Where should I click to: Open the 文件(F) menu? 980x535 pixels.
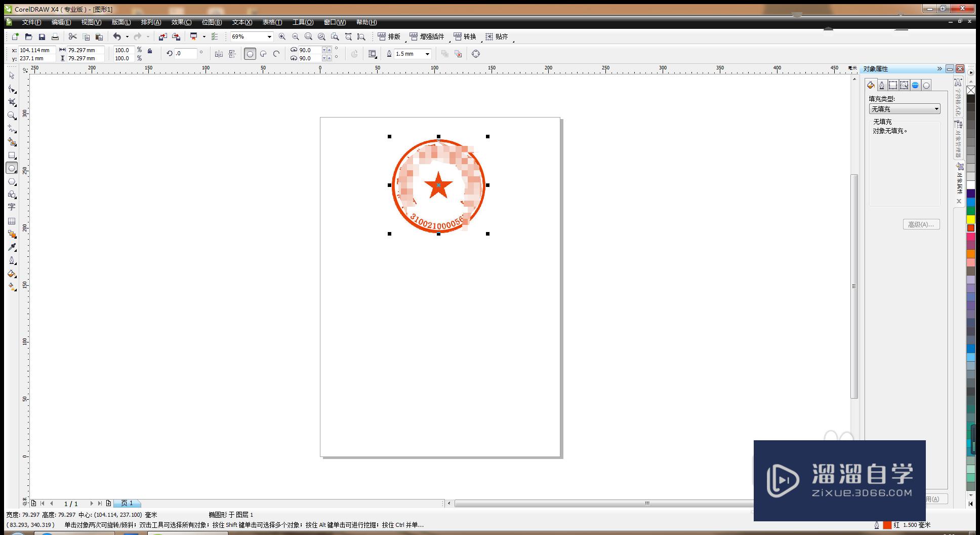(x=31, y=22)
